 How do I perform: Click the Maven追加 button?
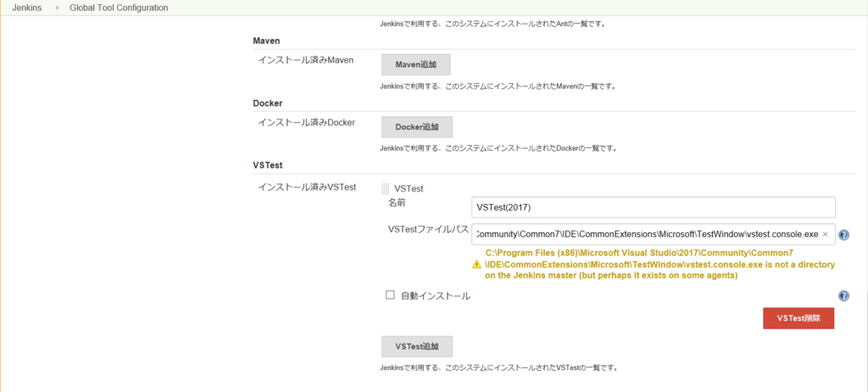click(x=415, y=64)
